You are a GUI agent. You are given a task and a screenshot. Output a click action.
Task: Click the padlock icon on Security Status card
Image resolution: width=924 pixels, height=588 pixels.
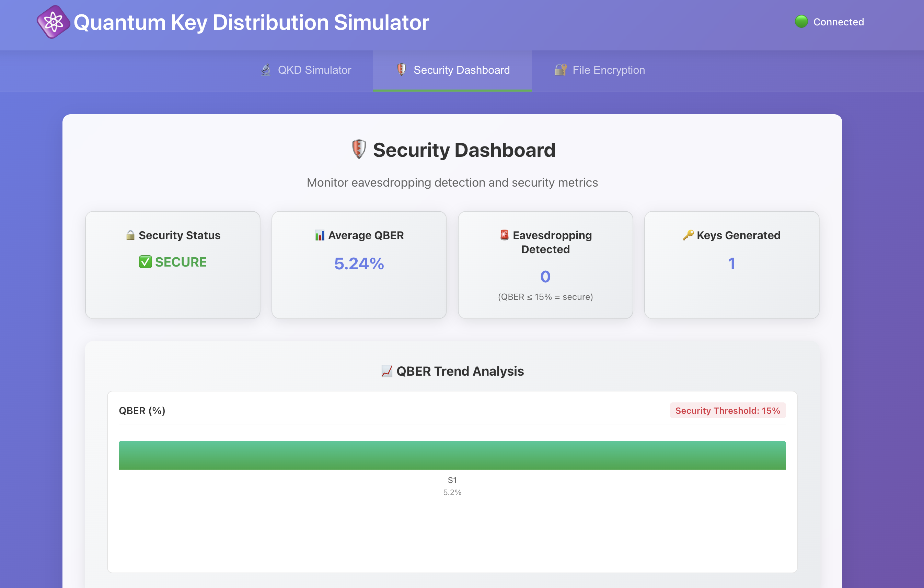130,235
